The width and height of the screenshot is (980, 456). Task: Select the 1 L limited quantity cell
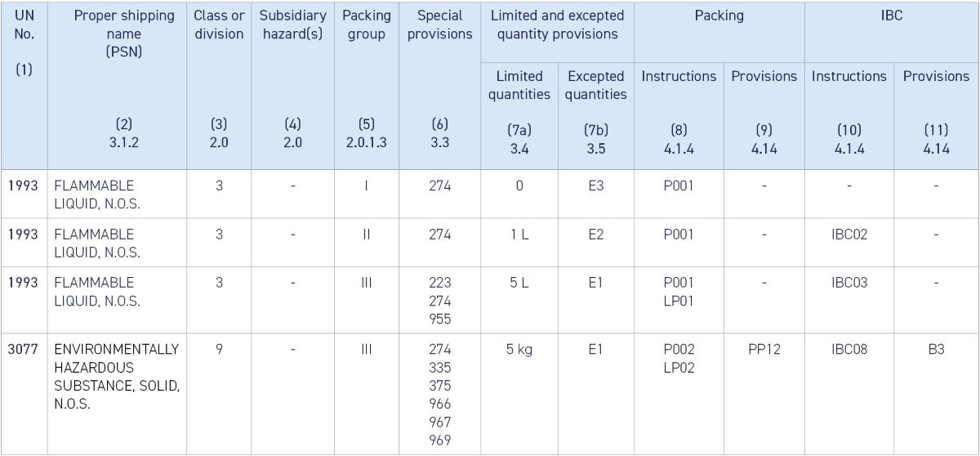coord(519,235)
